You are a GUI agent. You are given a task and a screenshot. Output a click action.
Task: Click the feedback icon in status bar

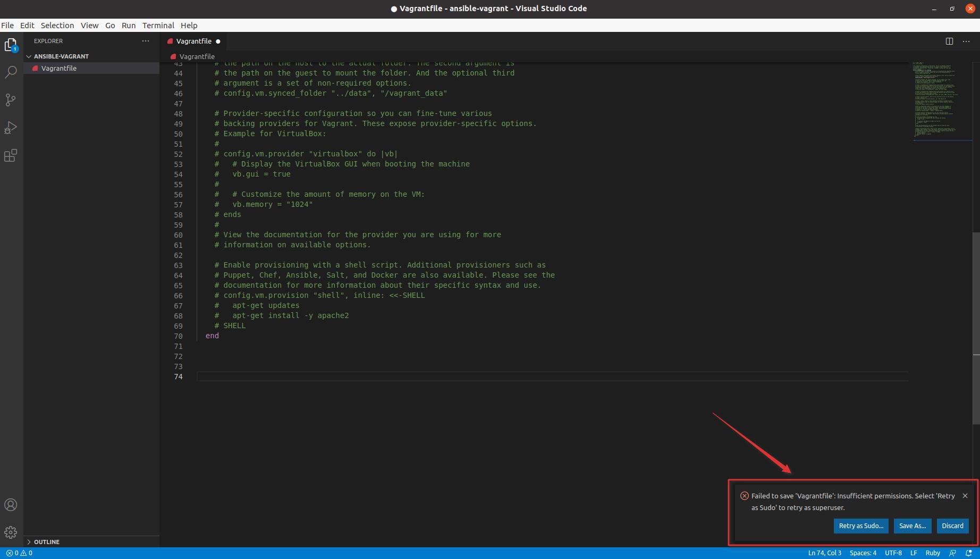point(952,553)
